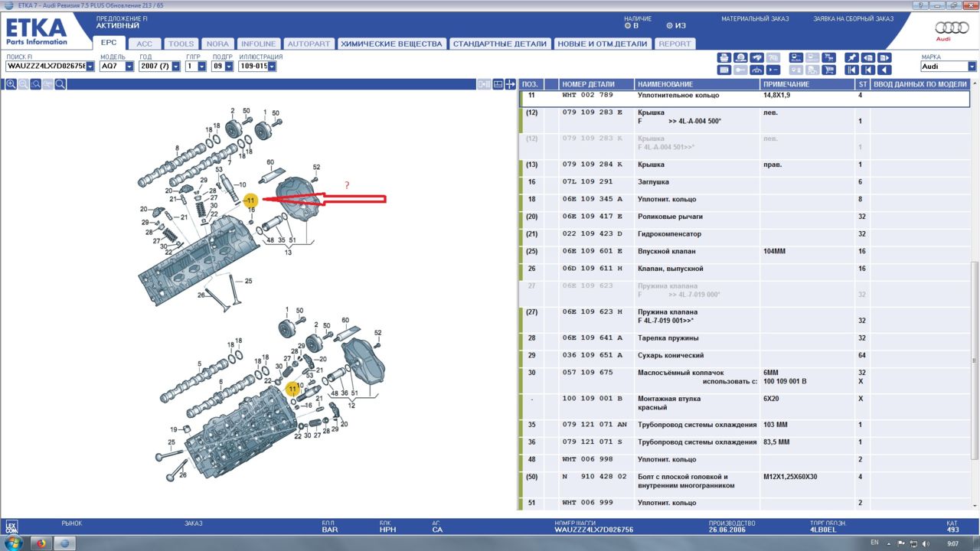Click the НОМЕР ДЕТАЛИ column header
The height and width of the screenshot is (551, 980).
[596, 84]
